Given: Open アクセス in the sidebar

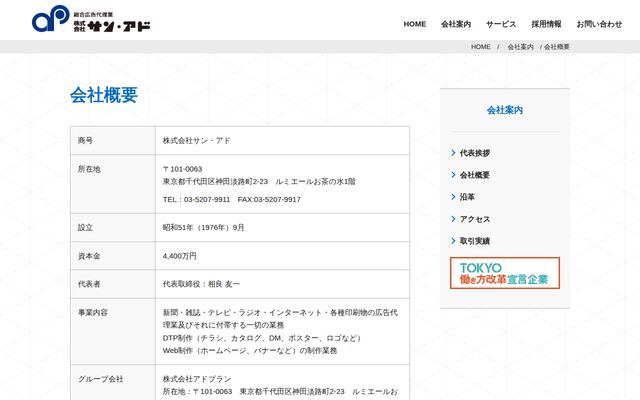Looking at the screenshot, I should pyautogui.click(x=475, y=219).
